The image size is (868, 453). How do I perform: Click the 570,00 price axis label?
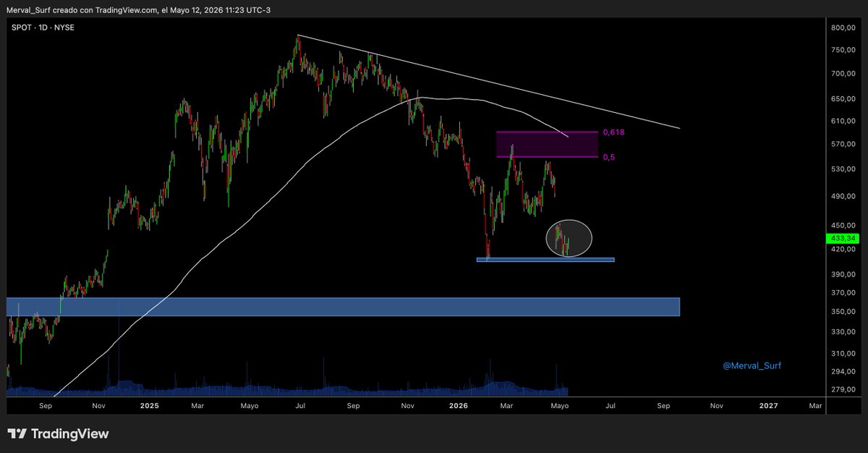pyautogui.click(x=843, y=144)
